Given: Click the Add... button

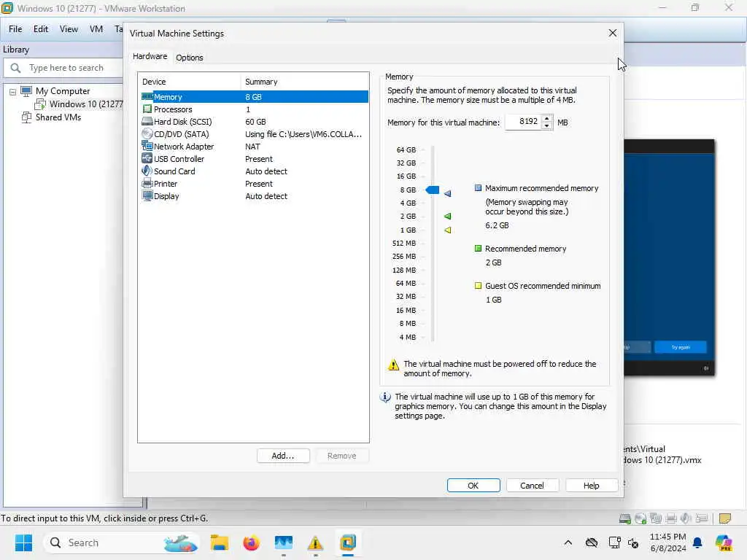Looking at the screenshot, I should tap(283, 456).
